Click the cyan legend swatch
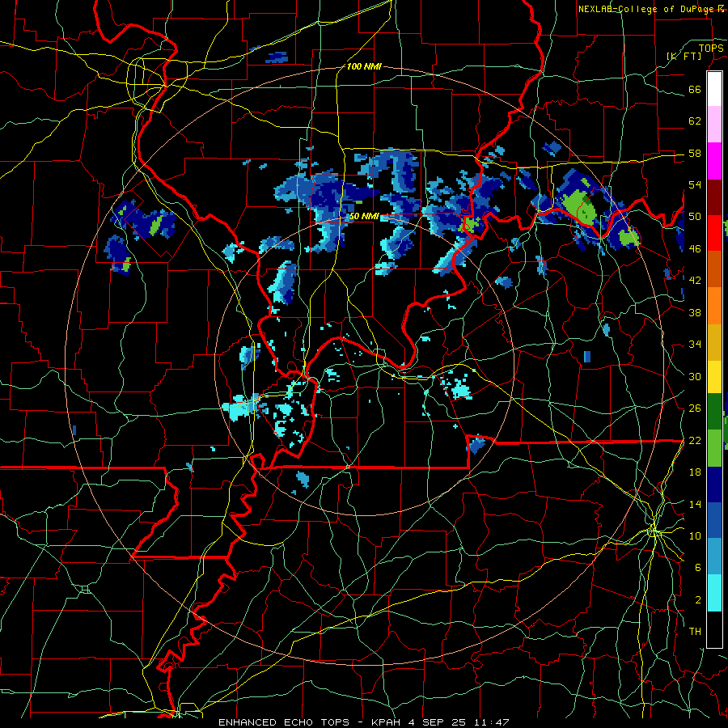The height and width of the screenshot is (728, 728). pyautogui.click(x=714, y=593)
